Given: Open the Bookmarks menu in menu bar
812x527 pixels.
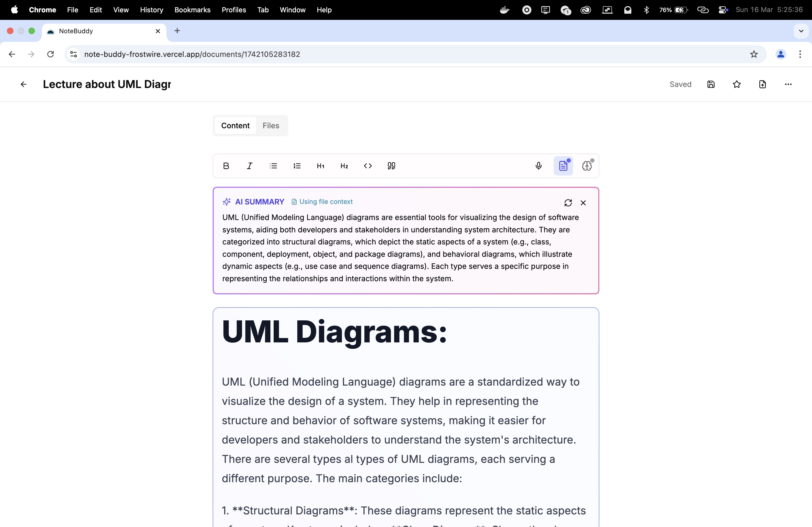Looking at the screenshot, I should pyautogui.click(x=192, y=10).
